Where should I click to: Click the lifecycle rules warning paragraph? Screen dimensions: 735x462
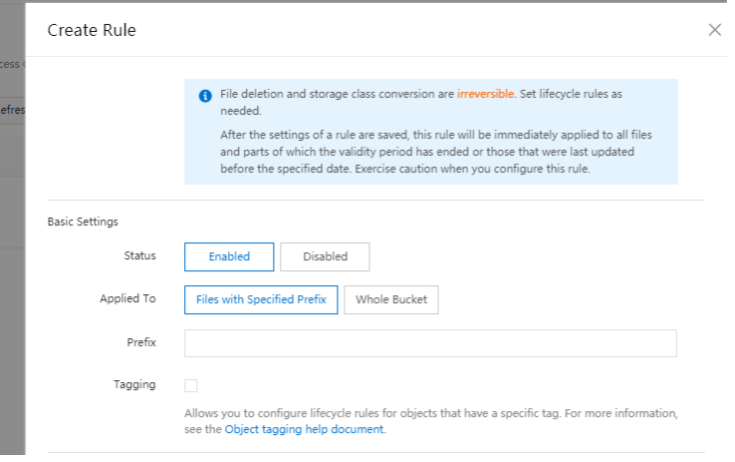click(436, 152)
